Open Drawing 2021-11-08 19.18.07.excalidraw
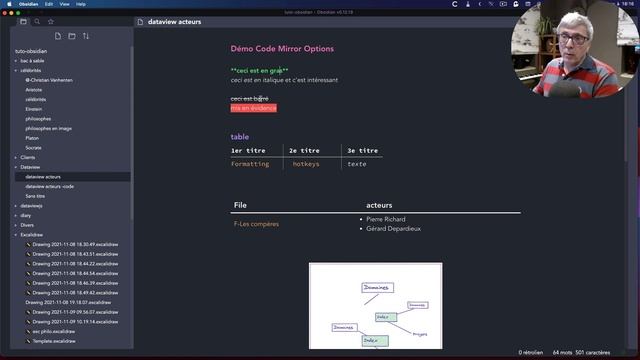The height and width of the screenshot is (360, 640). (68, 303)
